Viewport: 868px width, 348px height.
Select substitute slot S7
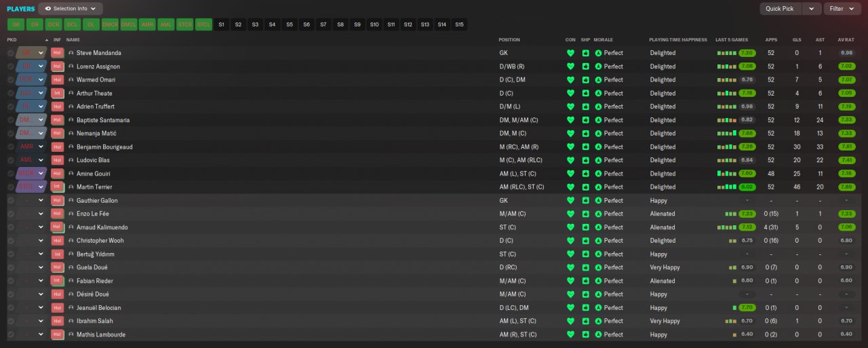pos(323,24)
